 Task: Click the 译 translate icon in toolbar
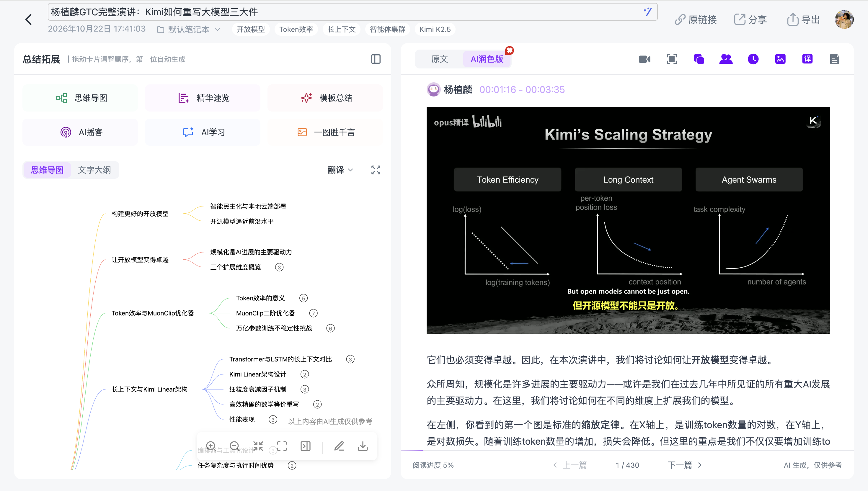coord(807,59)
